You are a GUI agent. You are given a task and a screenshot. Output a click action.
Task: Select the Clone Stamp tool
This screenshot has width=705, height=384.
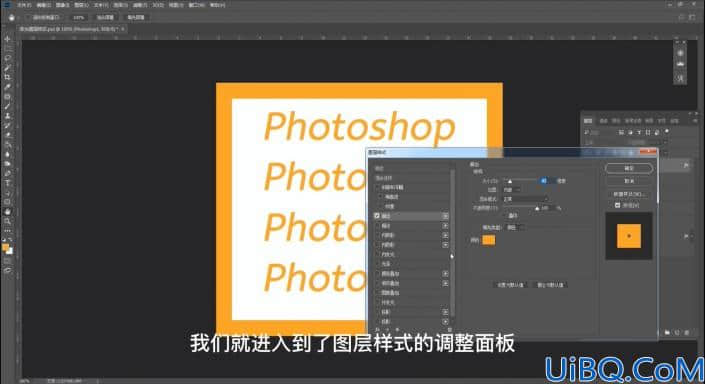click(x=7, y=116)
